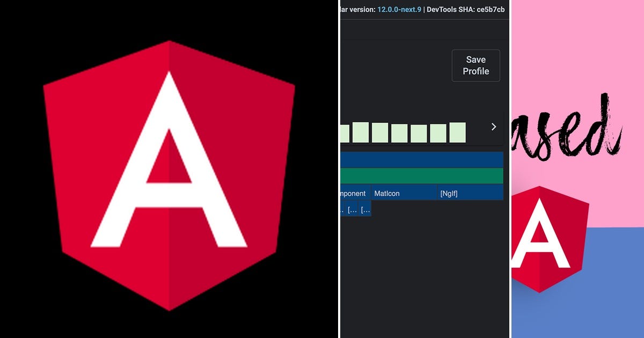Select the third profiler frame bar
Image resolution: width=644 pixels, height=338 pixels.
tap(379, 131)
